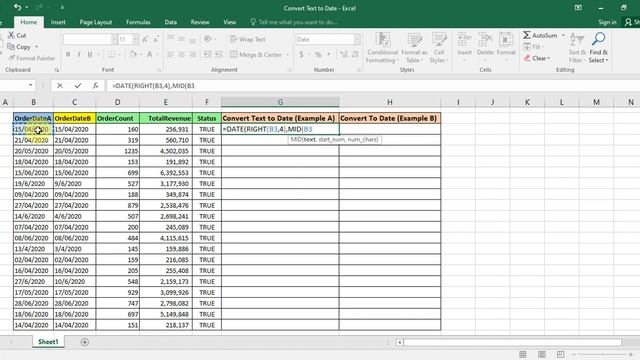Click Merge & Center button

pyautogui.click(x=256, y=54)
